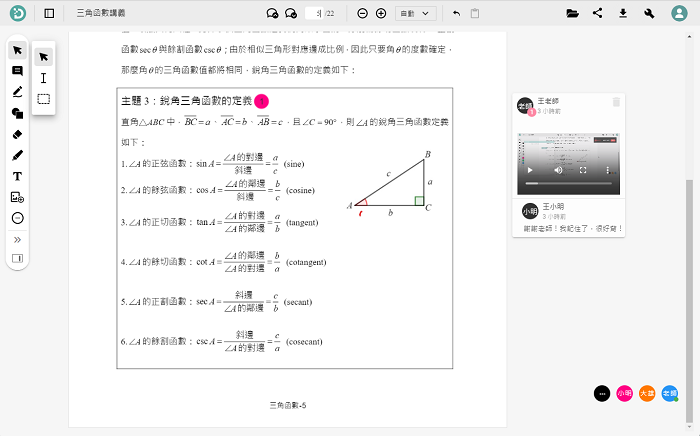Viewport: 700px width, 436px height.
Task: Toggle the bottom toolbar panel switch
Action: (x=17, y=258)
